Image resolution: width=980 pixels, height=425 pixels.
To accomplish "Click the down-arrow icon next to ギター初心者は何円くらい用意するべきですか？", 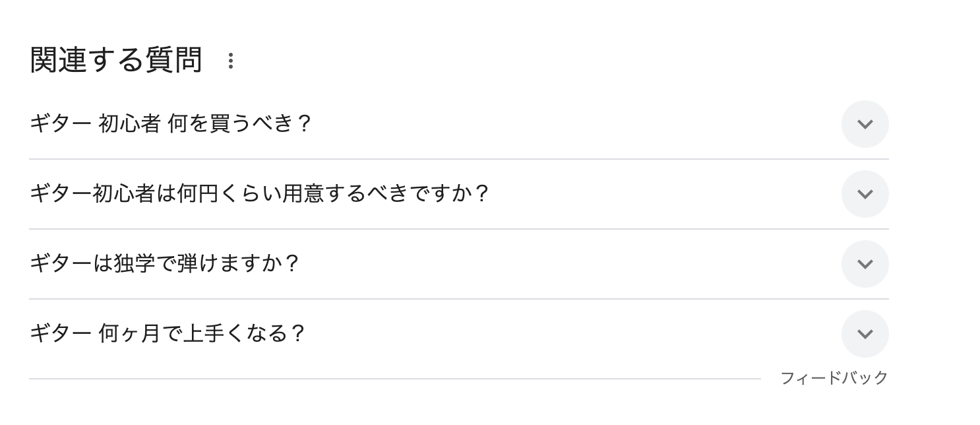I will (x=865, y=194).
